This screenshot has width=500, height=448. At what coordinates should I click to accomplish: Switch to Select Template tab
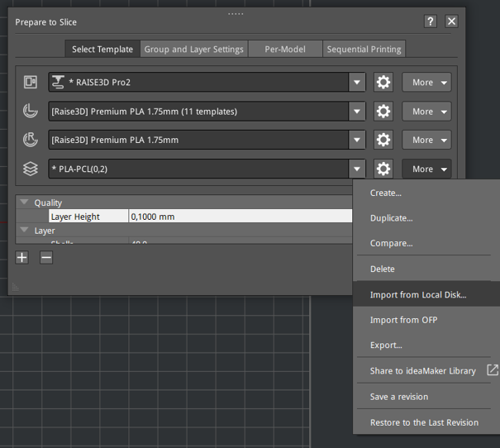point(102,49)
